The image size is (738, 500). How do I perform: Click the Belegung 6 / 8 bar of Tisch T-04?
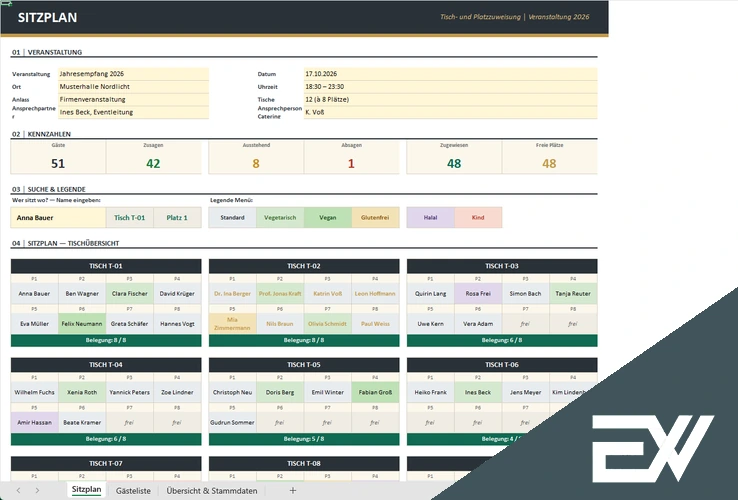[x=106, y=439]
